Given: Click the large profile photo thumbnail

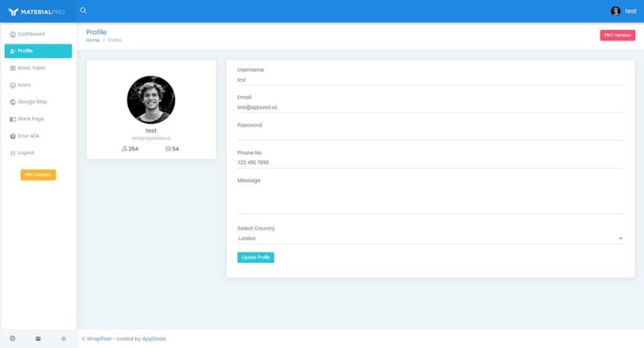Looking at the screenshot, I should [x=151, y=100].
